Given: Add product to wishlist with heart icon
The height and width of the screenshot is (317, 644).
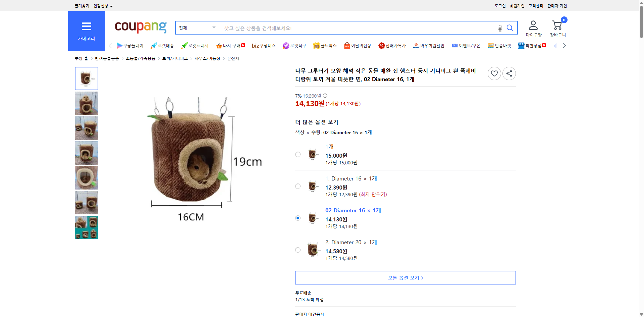Looking at the screenshot, I should pos(494,73).
